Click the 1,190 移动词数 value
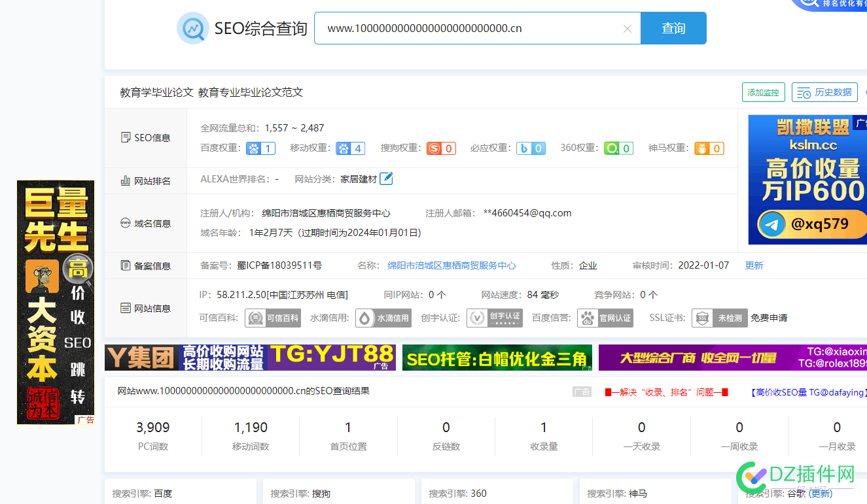Screen dimensions: 867x504 [251, 428]
